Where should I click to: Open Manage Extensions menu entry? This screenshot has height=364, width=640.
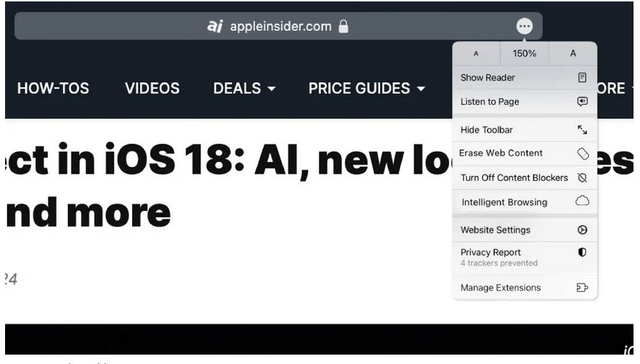pos(524,287)
